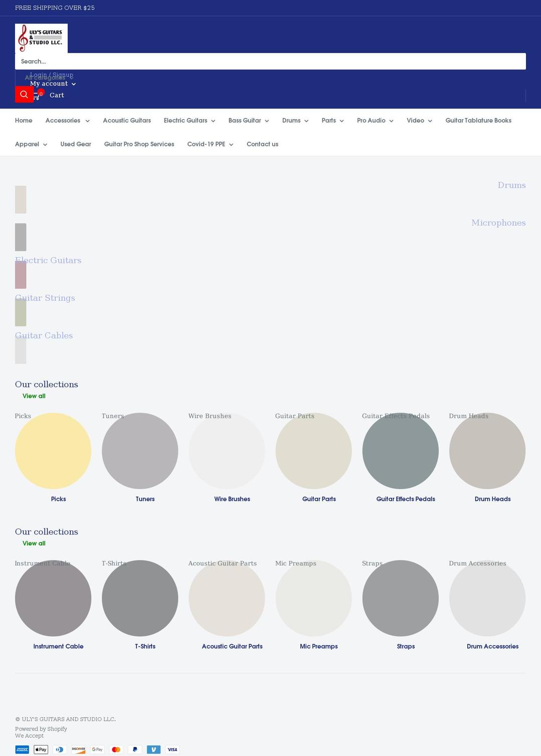Click the red search magnifier button
The height and width of the screenshot is (756, 541).
pos(24,94)
